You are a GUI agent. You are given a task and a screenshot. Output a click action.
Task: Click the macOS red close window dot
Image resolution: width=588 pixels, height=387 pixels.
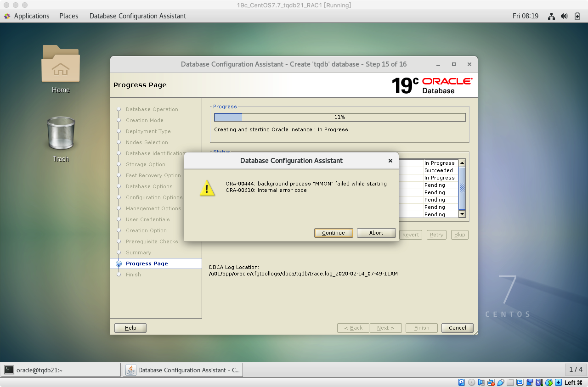tap(6, 5)
